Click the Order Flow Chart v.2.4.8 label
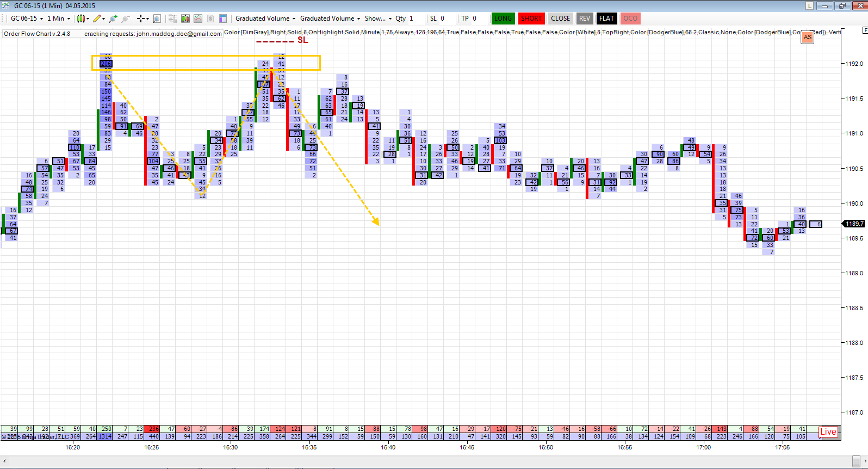 pos(37,34)
